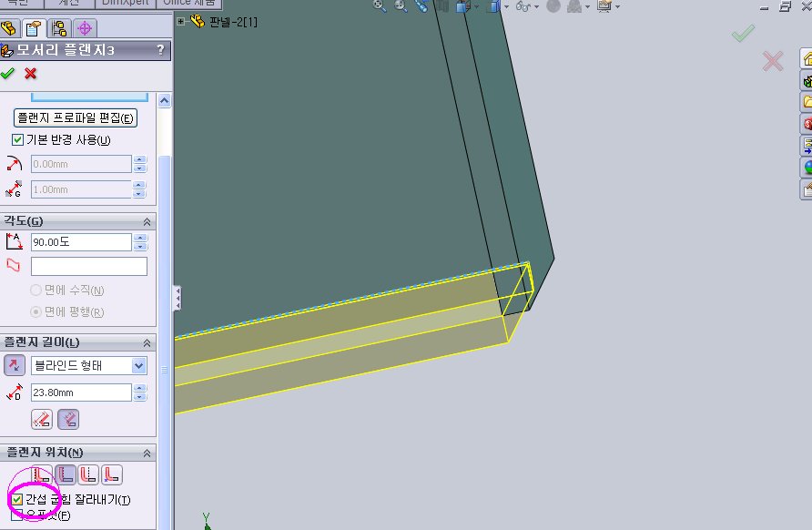Image resolution: width=812 pixels, height=530 pixels.
Task: Open the PropertyManager tab icon
Action: tap(34, 28)
